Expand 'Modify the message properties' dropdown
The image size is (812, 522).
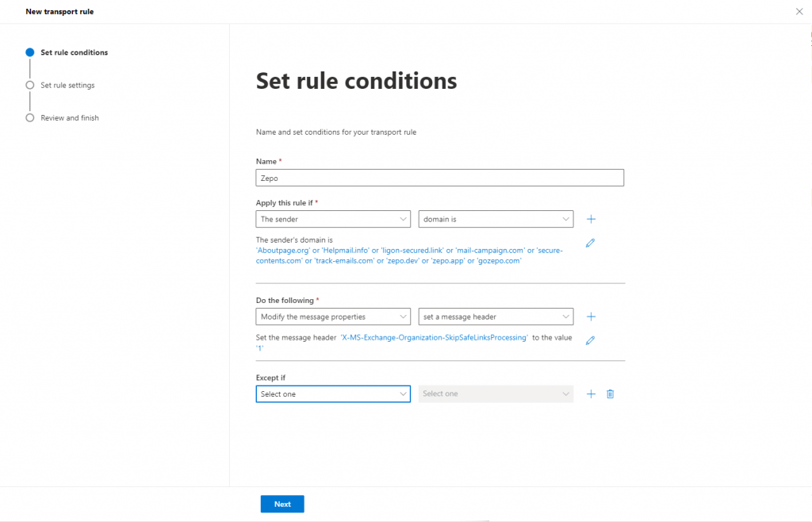tap(333, 317)
